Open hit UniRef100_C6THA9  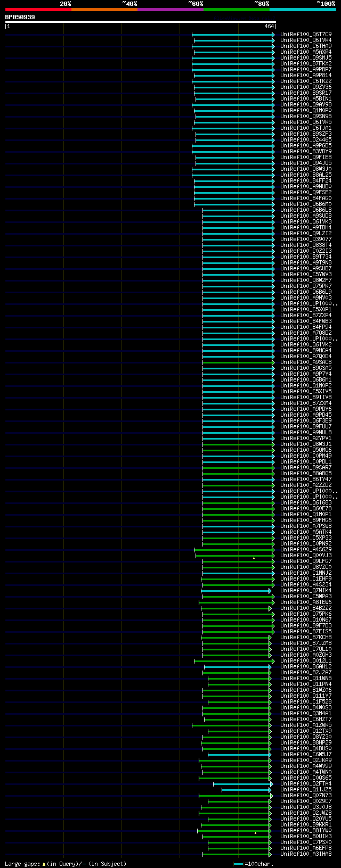[306, 46]
